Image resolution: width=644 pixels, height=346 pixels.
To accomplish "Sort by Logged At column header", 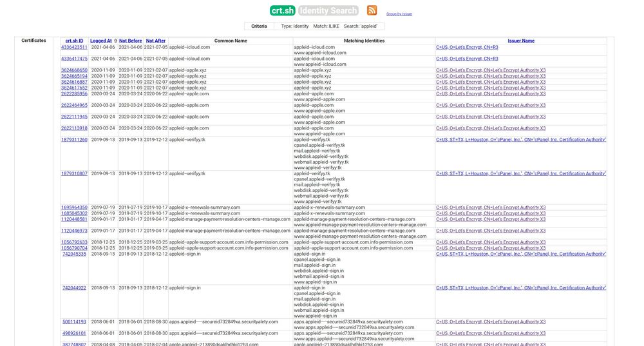I will coord(101,41).
